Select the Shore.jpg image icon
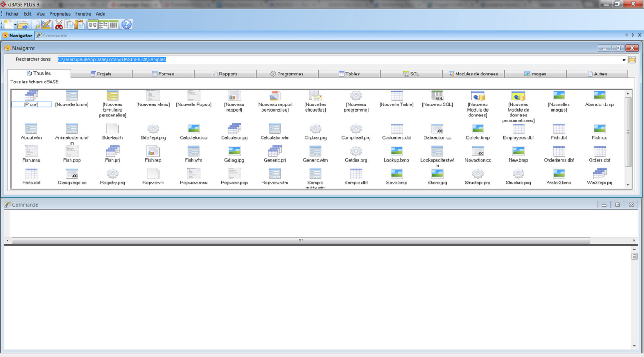644x357 pixels. [437, 173]
